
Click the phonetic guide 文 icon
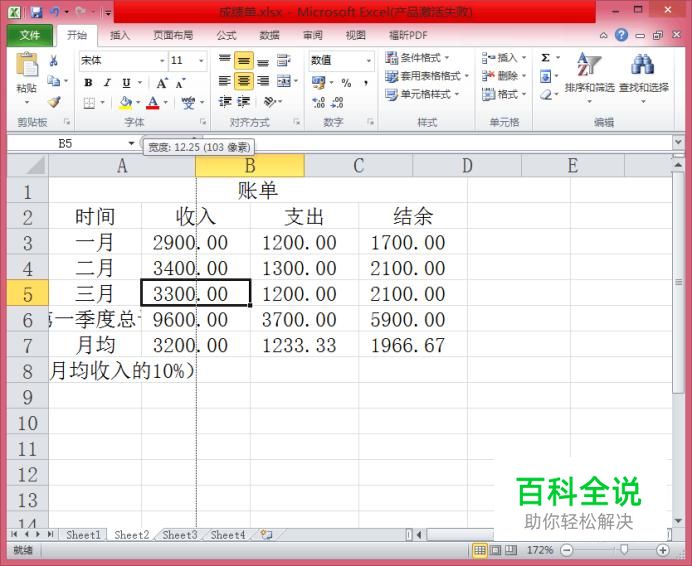point(188,103)
